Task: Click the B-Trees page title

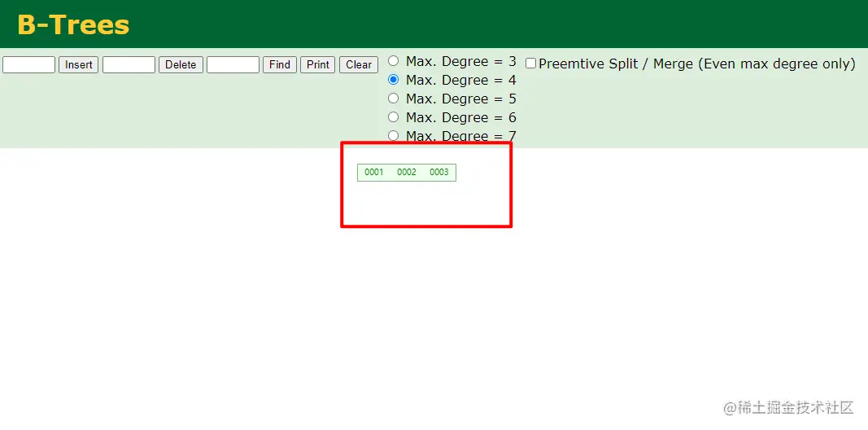Action: (74, 25)
